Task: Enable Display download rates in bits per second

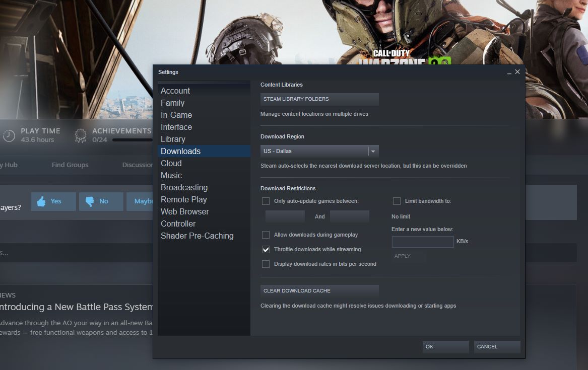Action: (266, 264)
